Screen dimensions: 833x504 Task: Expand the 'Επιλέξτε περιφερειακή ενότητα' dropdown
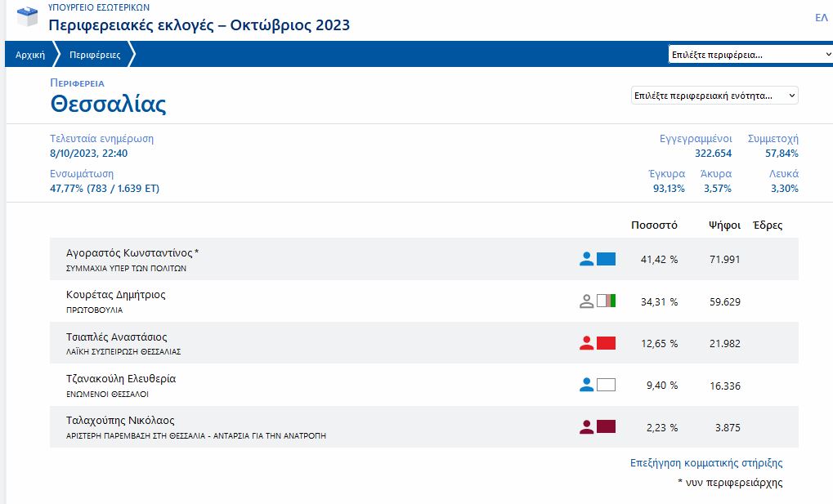tap(714, 96)
